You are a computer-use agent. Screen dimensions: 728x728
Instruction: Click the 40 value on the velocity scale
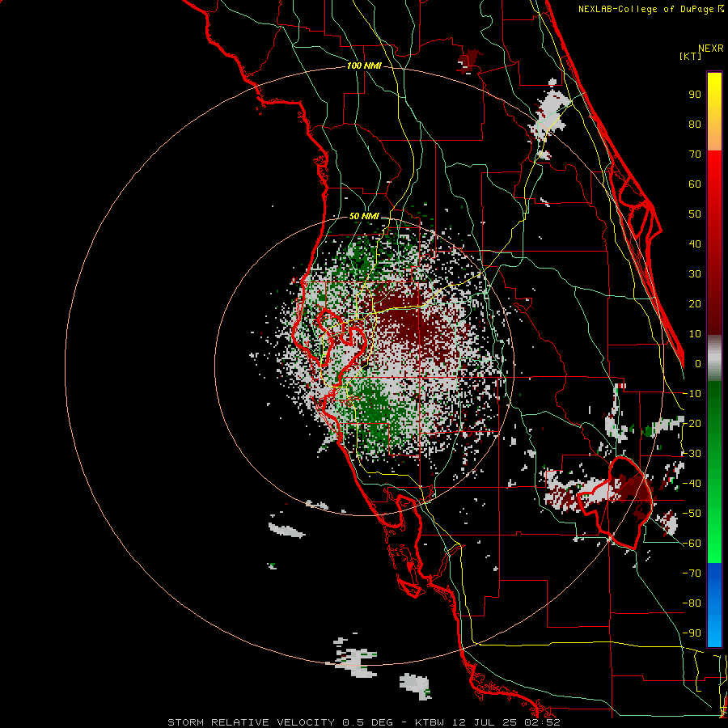pyautogui.click(x=695, y=244)
